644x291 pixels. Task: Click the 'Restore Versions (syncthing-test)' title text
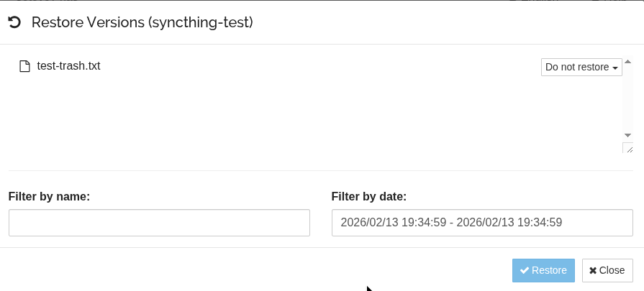tap(142, 23)
